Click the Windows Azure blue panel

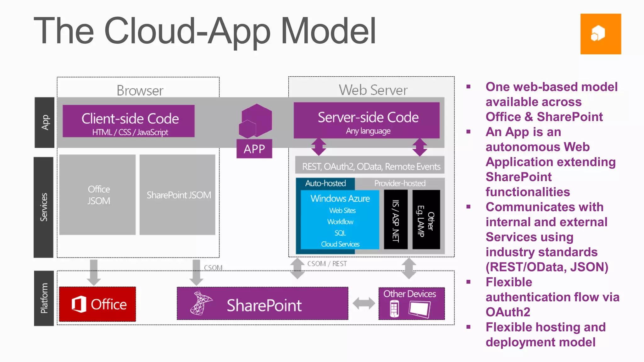tap(340, 220)
